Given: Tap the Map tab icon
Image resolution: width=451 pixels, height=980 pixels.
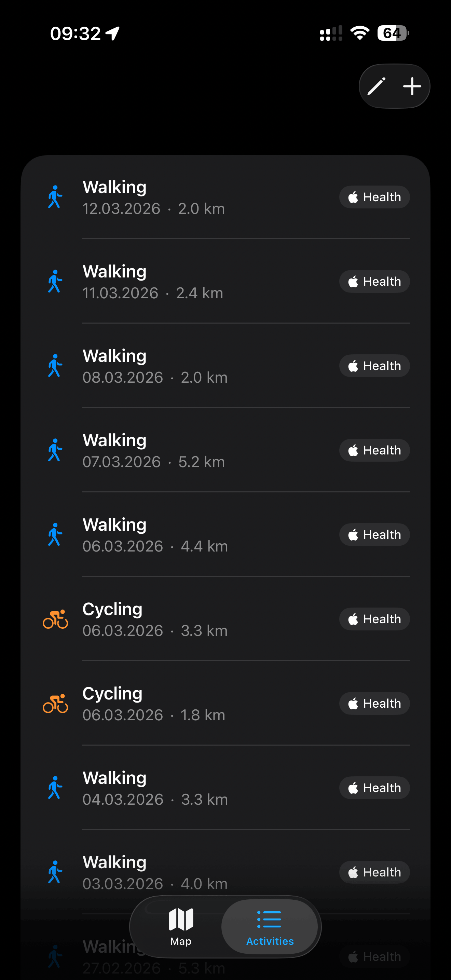Looking at the screenshot, I should 181,926.
